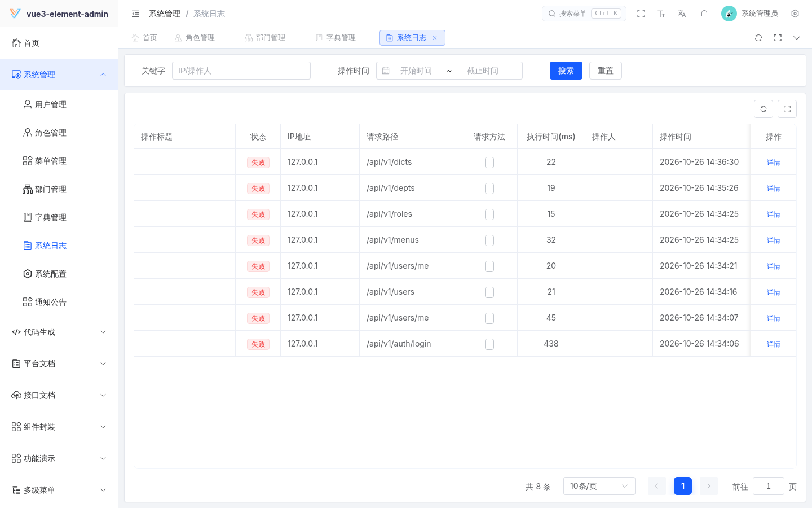Go to 首页 in the sidebar
812x508 pixels.
59,43
